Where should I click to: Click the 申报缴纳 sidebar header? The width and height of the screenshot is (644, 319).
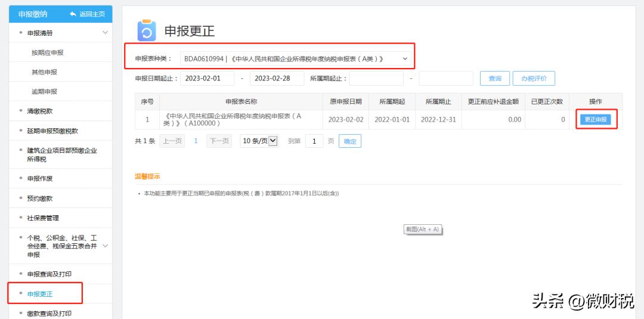coord(33,14)
